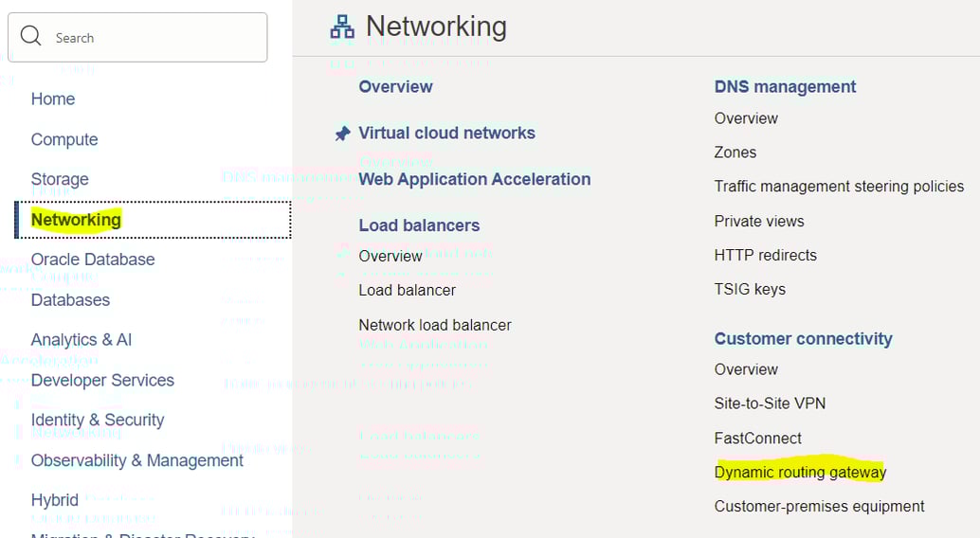Select Networking in the left menu
Viewport: 980px width, 538px height.
[x=76, y=220]
